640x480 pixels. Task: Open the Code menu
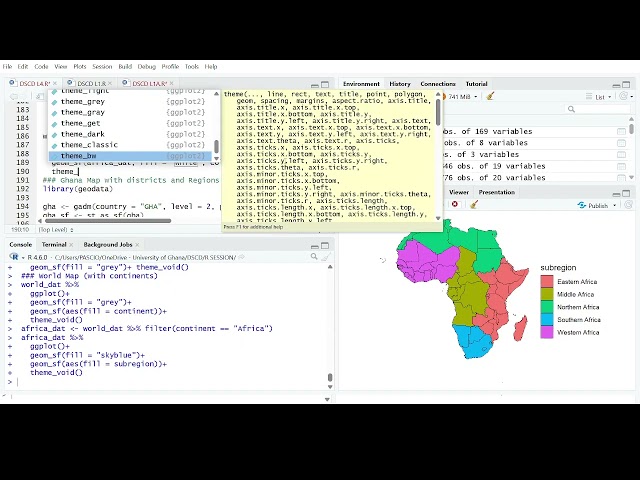click(x=41, y=67)
